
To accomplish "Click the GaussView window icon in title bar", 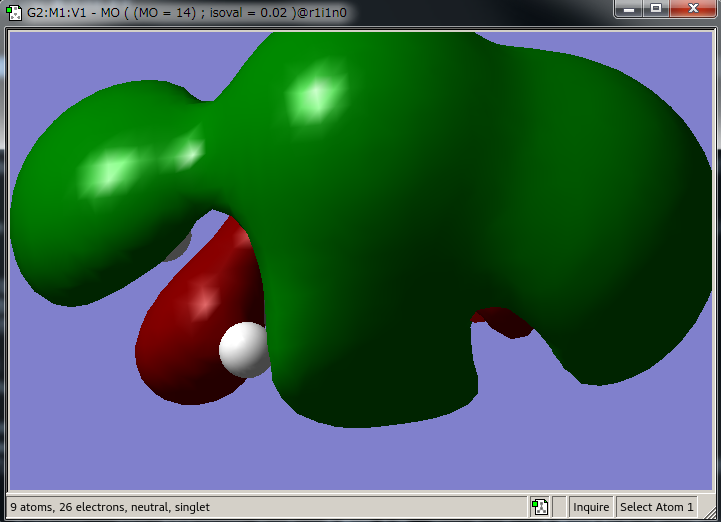I will 13,13.
